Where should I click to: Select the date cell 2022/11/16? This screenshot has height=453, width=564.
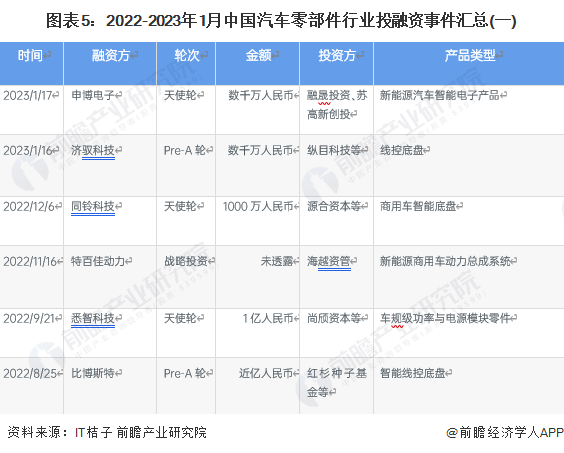(32, 277)
